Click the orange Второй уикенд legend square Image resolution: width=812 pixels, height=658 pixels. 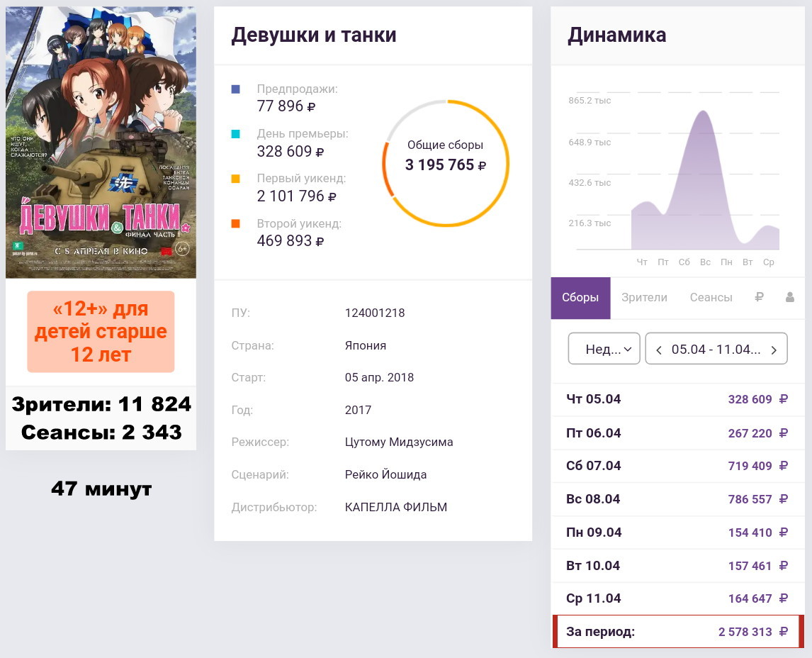(x=235, y=224)
